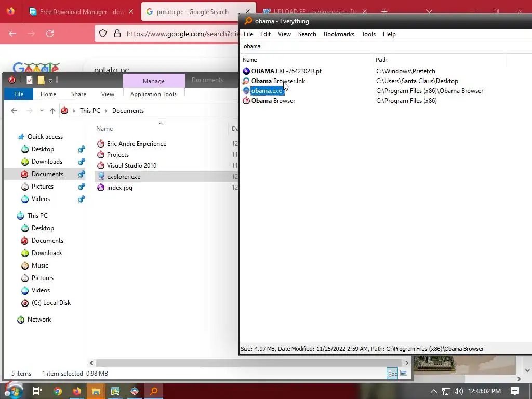Image resolution: width=532 pixels, height=399 pixels.
Task: Open pinned Pictures under Quick access
Action: click(x=43, y=187)
